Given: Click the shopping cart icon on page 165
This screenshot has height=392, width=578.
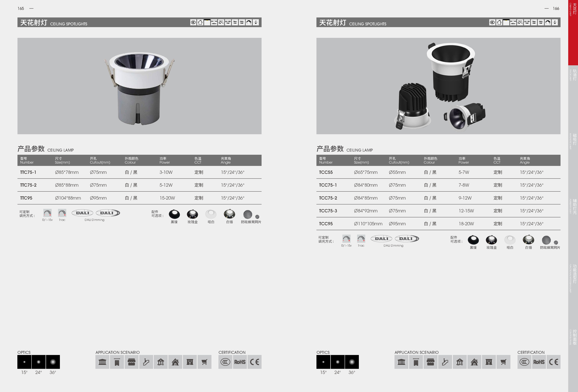Looking at the screenshot, I should [204, 362].
